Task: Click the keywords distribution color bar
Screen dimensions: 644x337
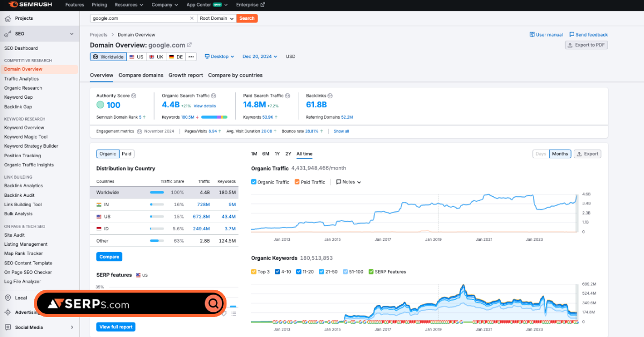Action: tap(214, 117)
